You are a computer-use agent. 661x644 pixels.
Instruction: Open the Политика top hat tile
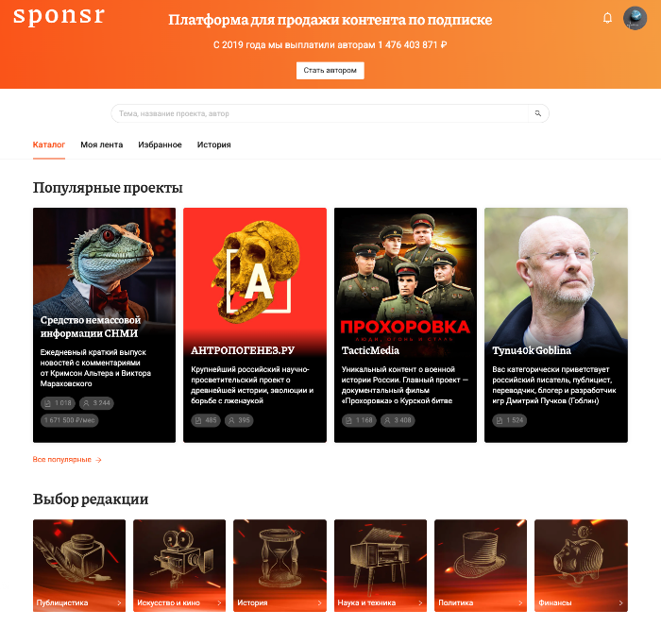coord(481,566)
